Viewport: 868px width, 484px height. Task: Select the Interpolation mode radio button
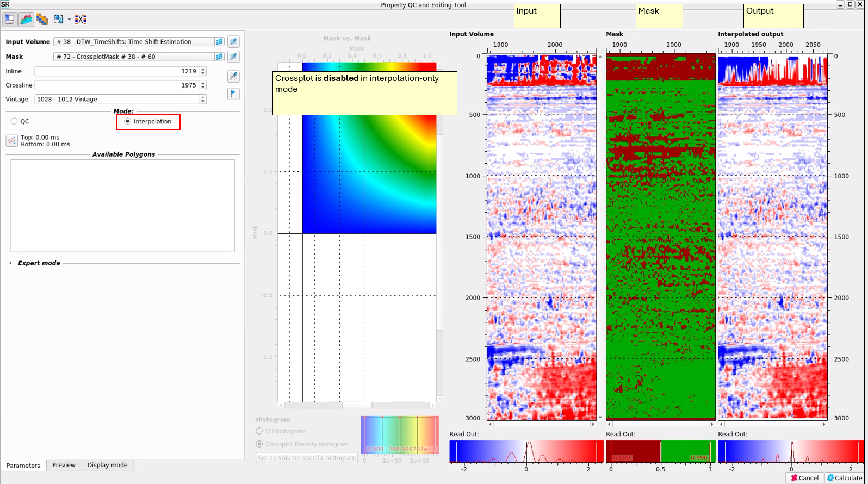click(128, 121)
